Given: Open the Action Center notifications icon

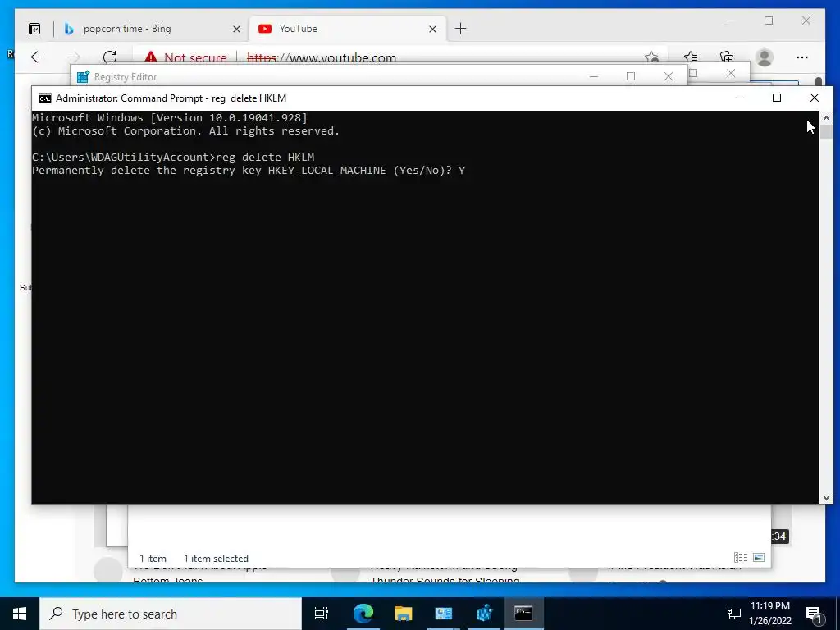Looking at the screenshot, I should tap(814, 614).
